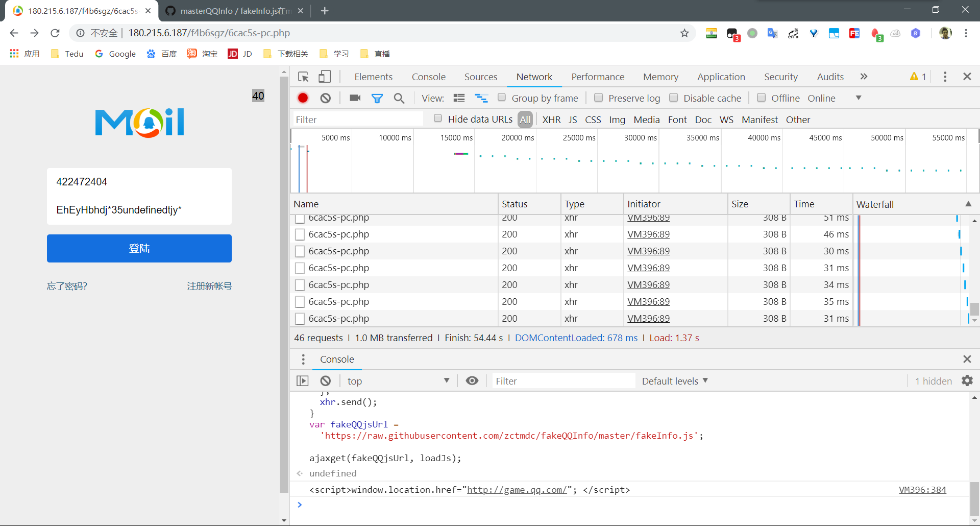This screenshot has height=526, width=980.
Task: View site information for the insecure page
Action: click(x=80, y=33)
